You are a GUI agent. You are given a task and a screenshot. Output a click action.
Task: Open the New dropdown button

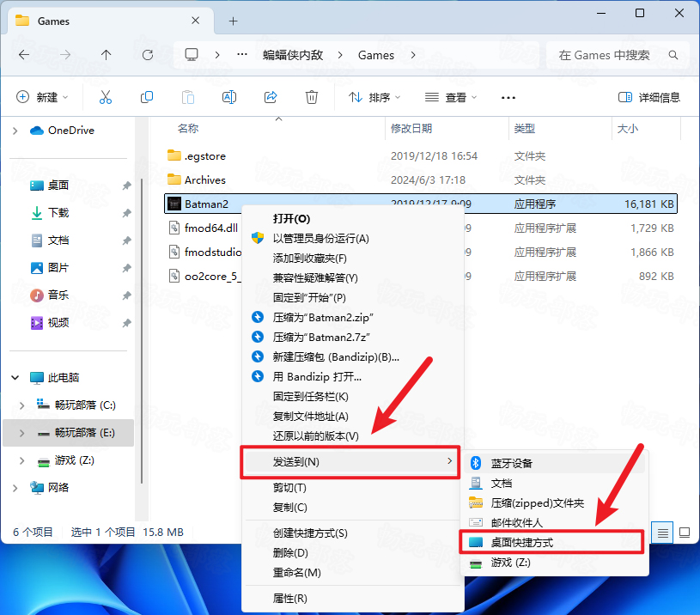coord(42,97)
